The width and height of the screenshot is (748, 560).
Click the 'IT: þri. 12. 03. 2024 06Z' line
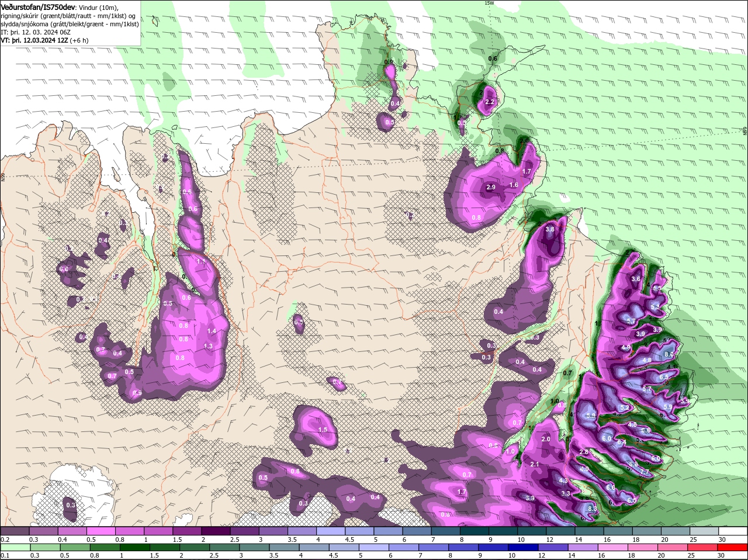(x=37, y=32)
